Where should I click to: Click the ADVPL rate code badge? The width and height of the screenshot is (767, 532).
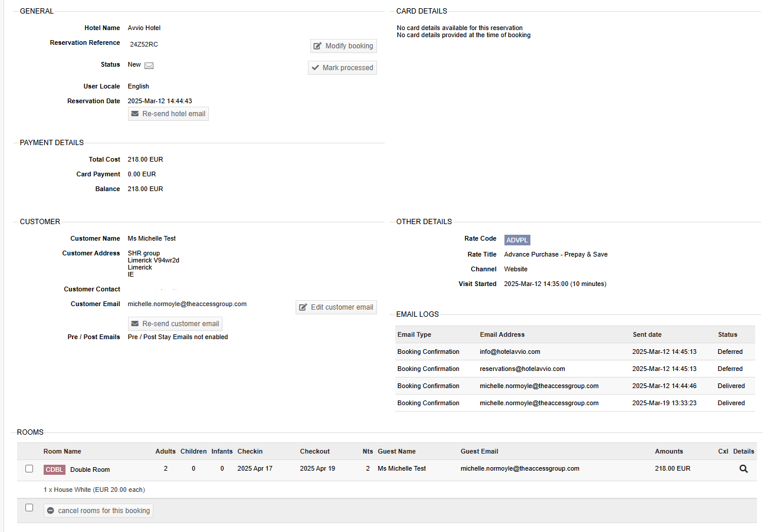tap(517, 240)
